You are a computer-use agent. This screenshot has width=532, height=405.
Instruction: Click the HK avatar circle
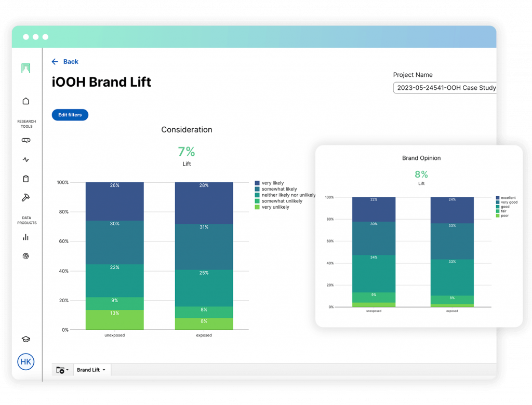(x=26, y=362)
